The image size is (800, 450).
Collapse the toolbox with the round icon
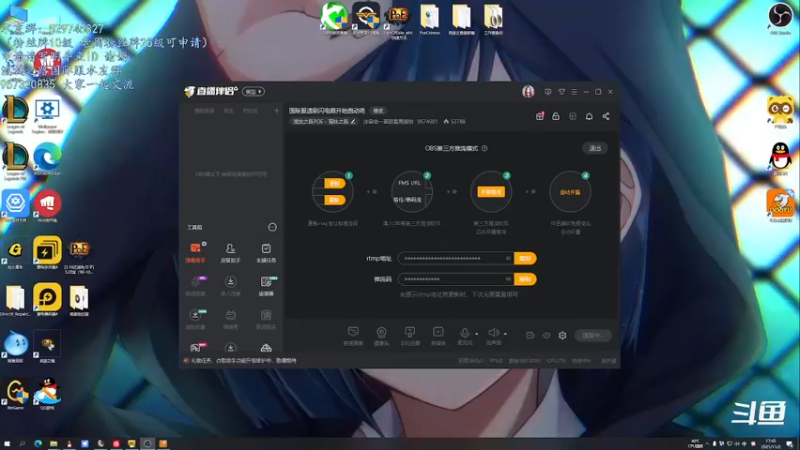pos(272,227)
